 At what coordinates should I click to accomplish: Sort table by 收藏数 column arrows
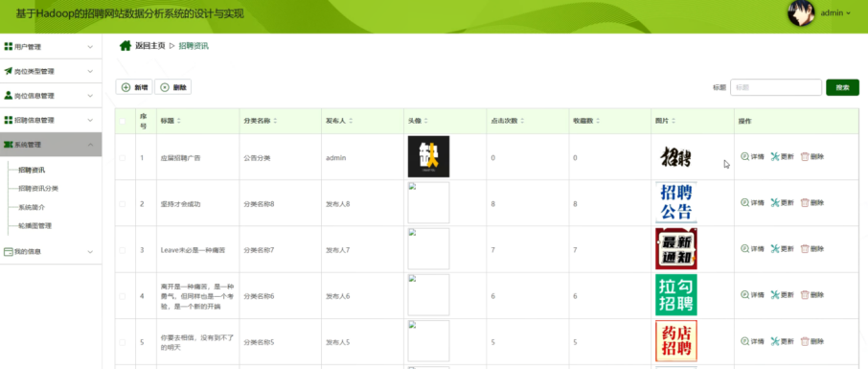click(598, 121)
